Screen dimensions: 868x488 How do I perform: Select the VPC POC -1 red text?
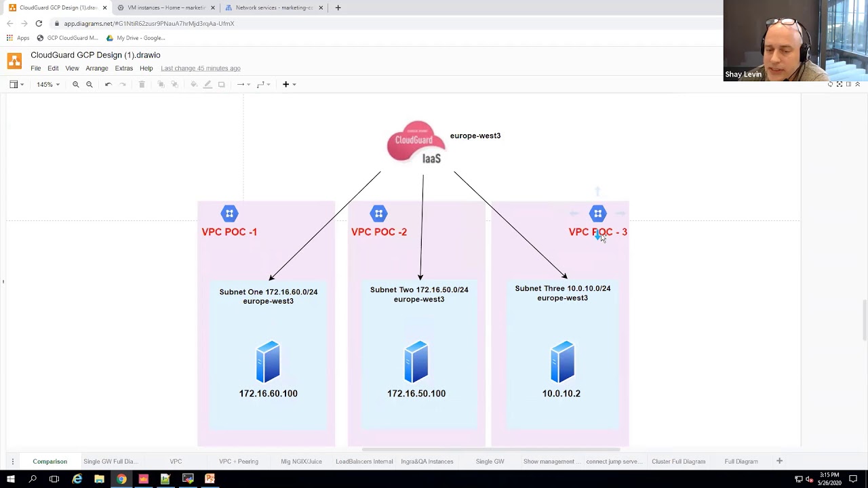pos(229,232)
